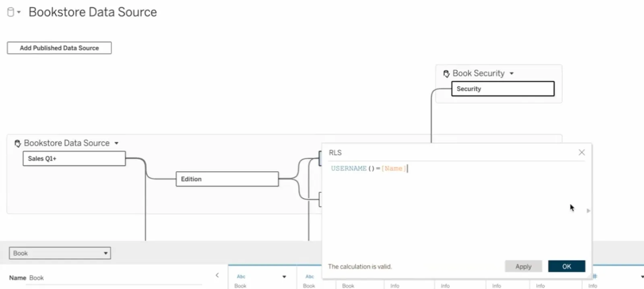Click 'The calculation is valid.' status text
This screenshot has width=644, height=289.
[360, 266]
